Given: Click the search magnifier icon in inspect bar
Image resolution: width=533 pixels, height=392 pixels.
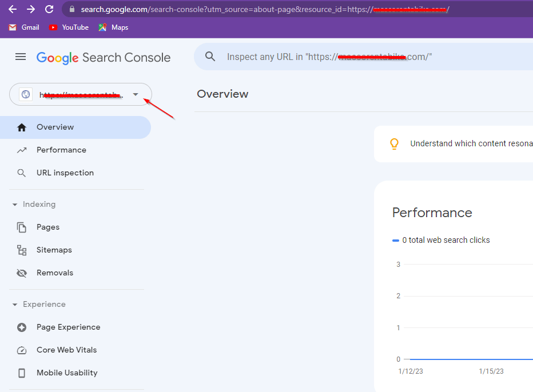Looking at the screenshot, I should click(x=210, y=57).
